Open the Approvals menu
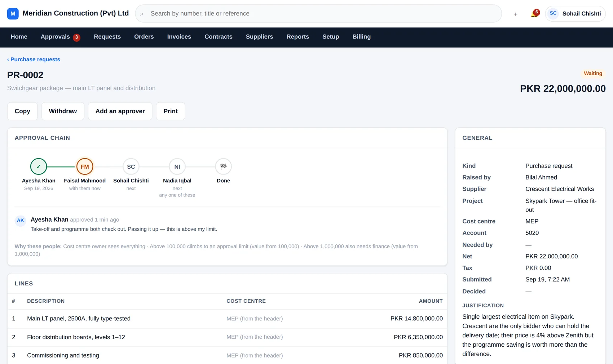The height and width of the screenshot is (364, 613). [55, 37]
